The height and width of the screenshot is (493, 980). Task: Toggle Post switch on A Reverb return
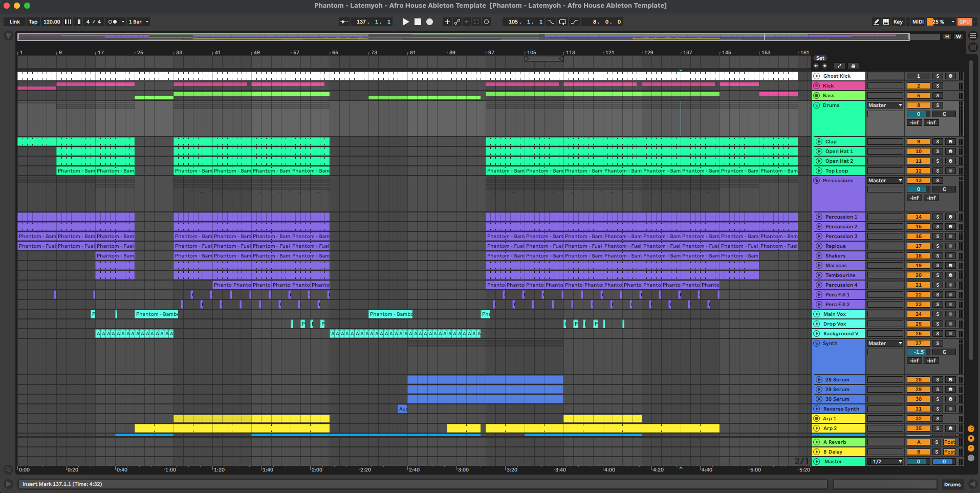coord(949,442)
